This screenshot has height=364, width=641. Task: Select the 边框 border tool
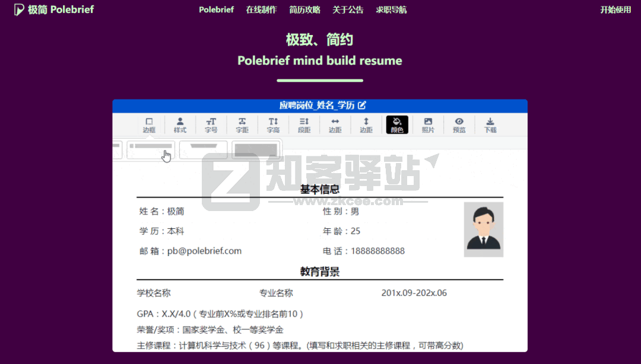point(150,124)
